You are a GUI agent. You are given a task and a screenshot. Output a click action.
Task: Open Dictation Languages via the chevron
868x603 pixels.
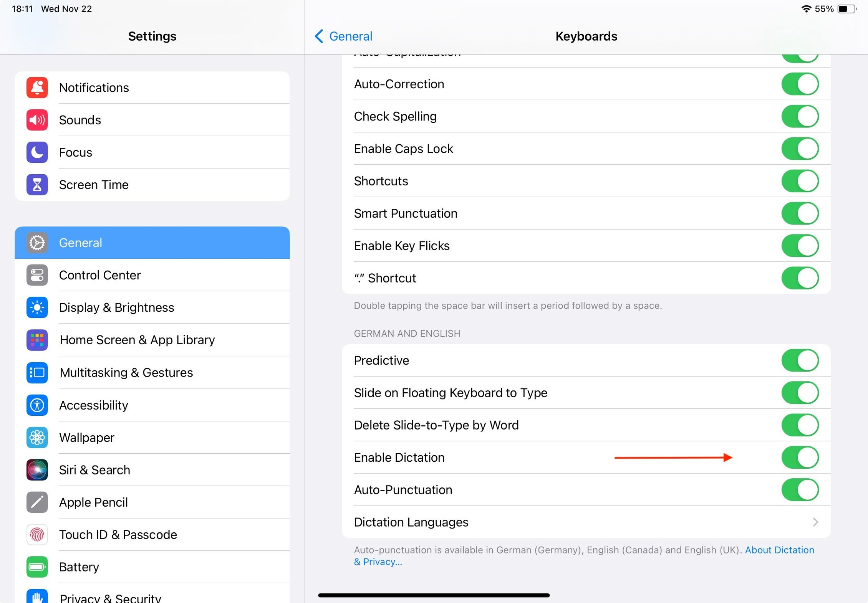coord(815,522)
